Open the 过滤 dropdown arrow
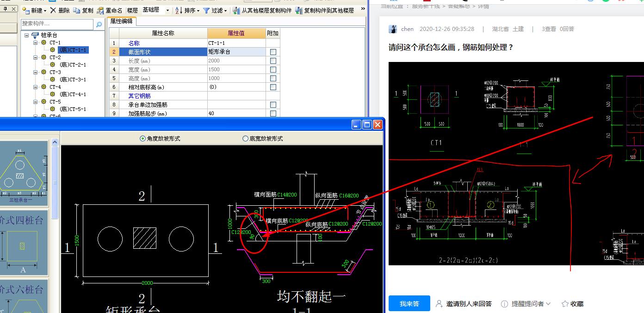The height and width of the screenshot is (313, 644). (226, 10)
